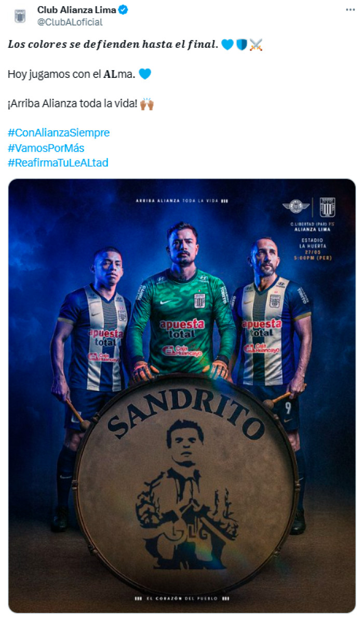Open the #VamosPorMás hashtag
This screenshot has width=364, height=623.
click(x=46, y=147)
